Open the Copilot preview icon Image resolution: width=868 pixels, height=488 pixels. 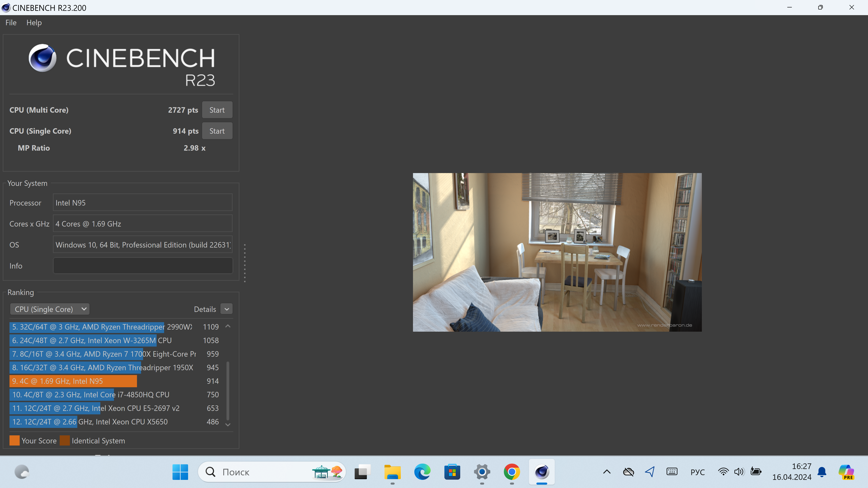tap(846, 472)
